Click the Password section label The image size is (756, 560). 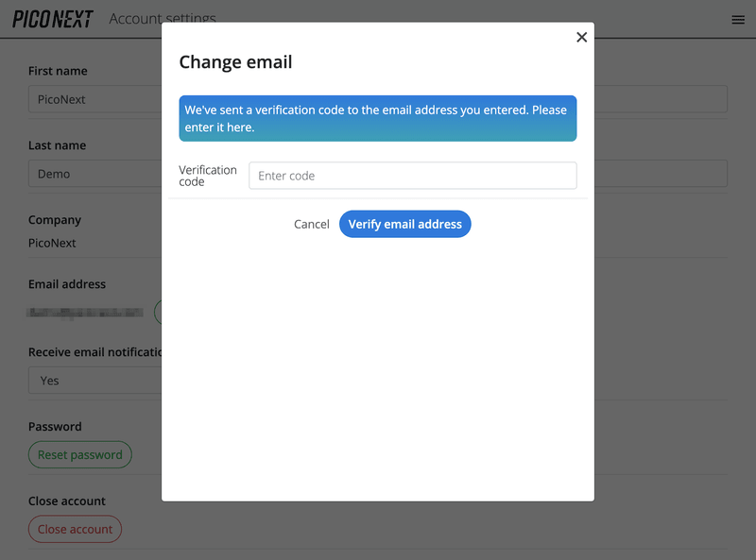tap(55, 426)
